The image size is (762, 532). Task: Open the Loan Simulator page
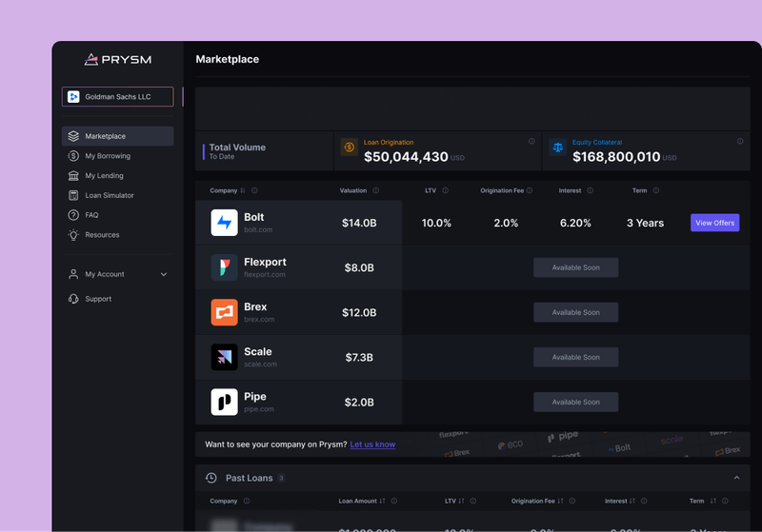[x=117, y=195]
